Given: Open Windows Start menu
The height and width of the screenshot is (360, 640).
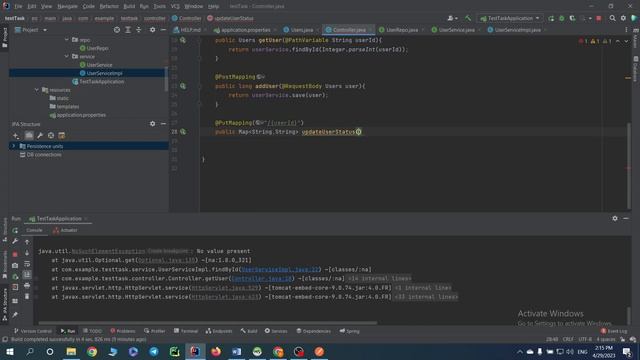Looking at the screenshot, I should tap(9, 352).
